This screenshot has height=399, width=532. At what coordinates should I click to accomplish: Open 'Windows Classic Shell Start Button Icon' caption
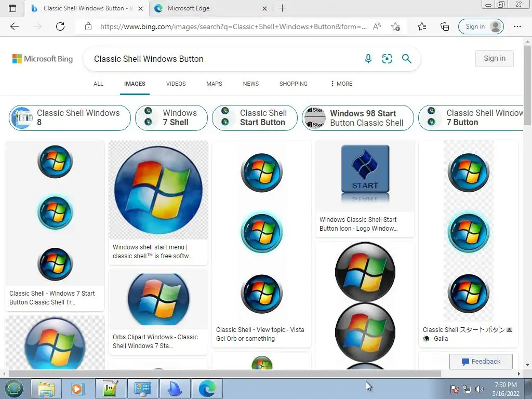(358, 224)
